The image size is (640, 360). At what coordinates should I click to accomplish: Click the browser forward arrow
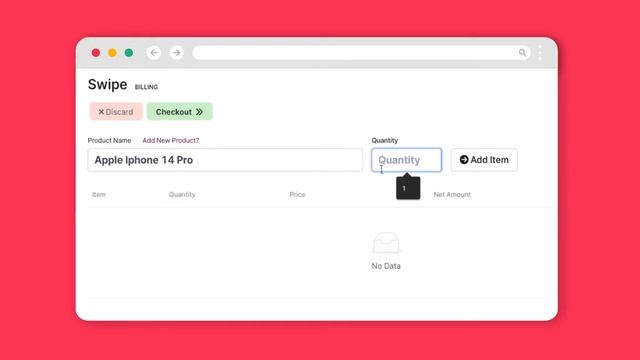(176, 53)
